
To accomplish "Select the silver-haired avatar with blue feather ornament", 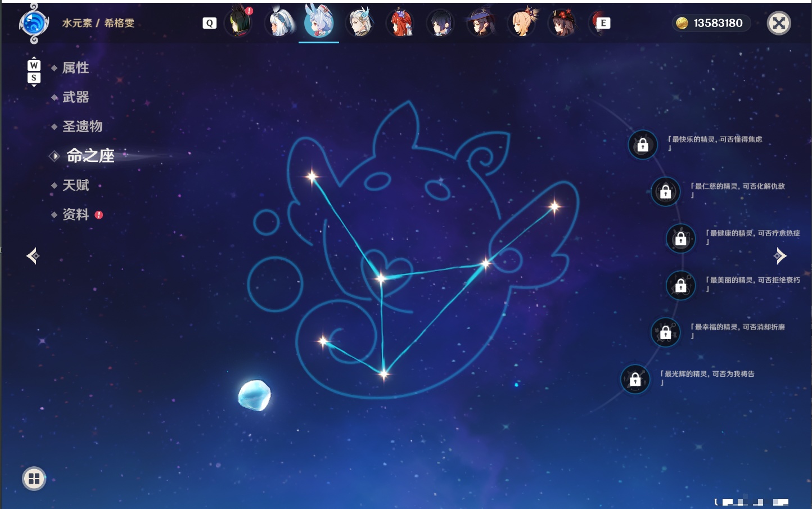I will (x=360, y=22).
